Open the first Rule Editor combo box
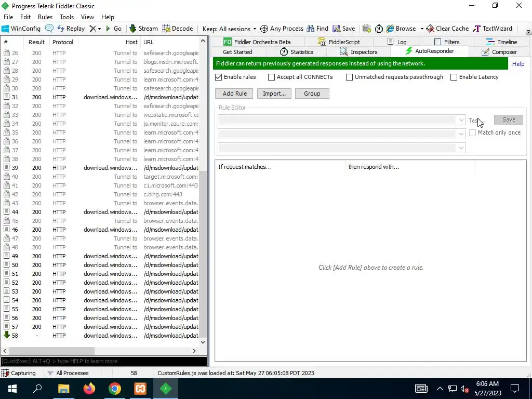 click(x=342, y=120)
